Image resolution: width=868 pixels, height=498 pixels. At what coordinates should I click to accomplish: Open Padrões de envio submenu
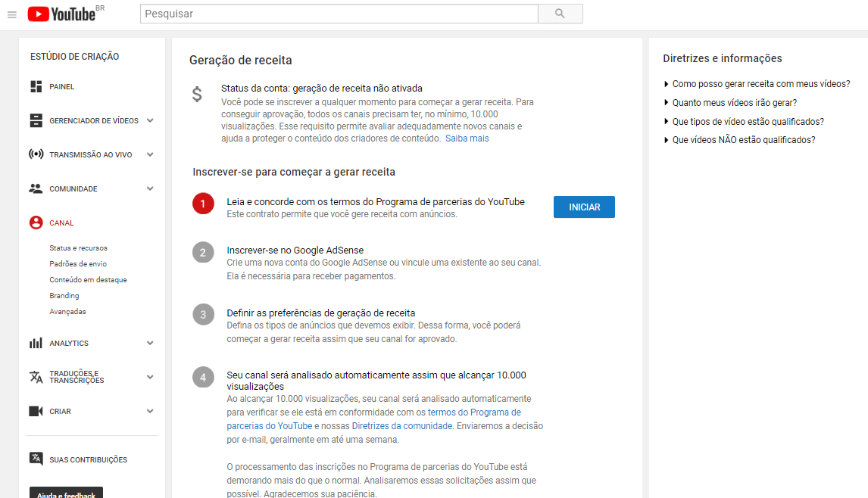78,264
